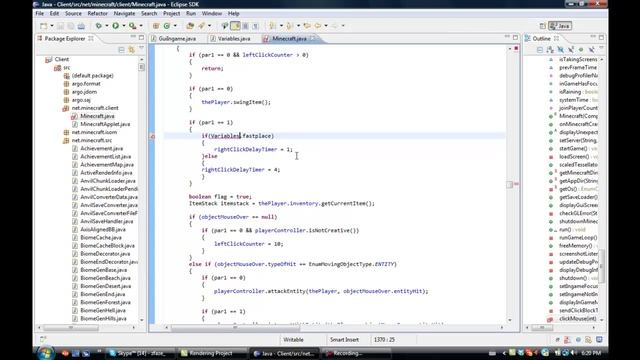This screenshot has height=360, width=640.
Task: Click the Last Edit Location icon
Action: point(307,26)
